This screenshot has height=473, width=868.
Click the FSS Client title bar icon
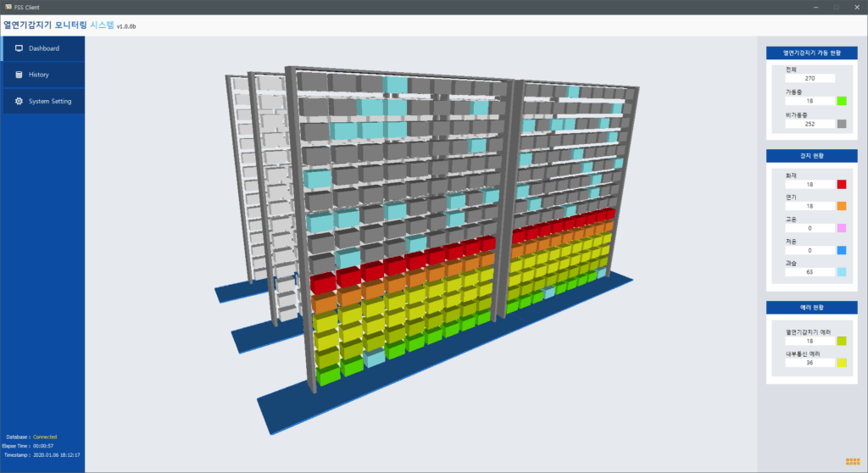click(x=8, y=7)
